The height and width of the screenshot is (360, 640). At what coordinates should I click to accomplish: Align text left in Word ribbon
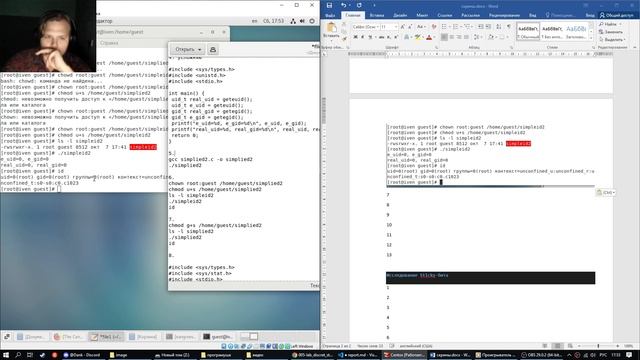[444, 37]
